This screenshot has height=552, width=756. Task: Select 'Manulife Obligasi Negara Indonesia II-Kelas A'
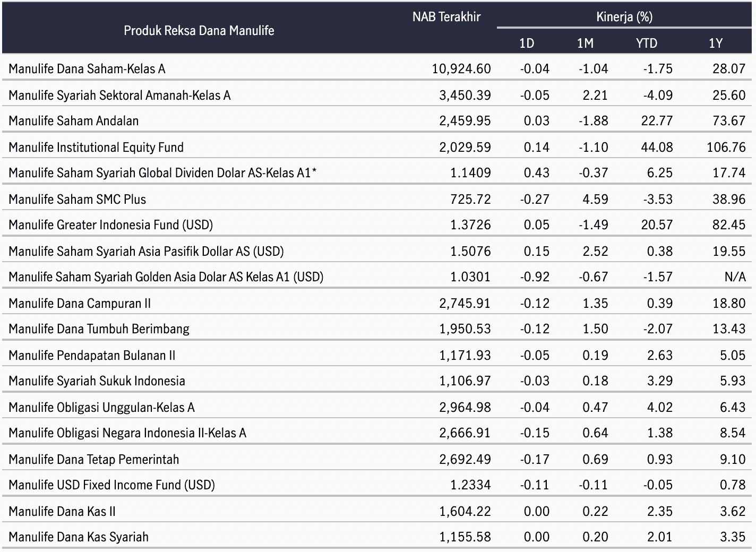pyautogui.click(x=127, y=433)
